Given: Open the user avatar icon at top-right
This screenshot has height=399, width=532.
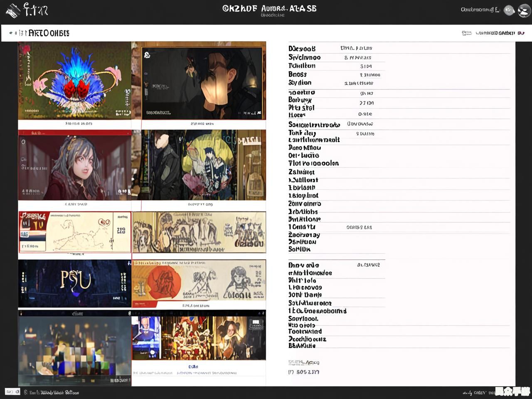Looking at the screenshot, I should pyautogui.click(x=524, y=11).
